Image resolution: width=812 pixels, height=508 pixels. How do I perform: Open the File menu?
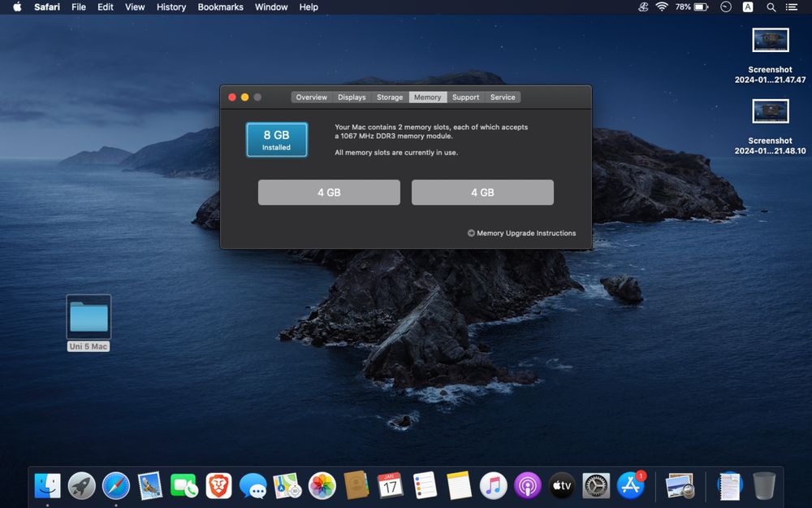(x=79, y=7)
